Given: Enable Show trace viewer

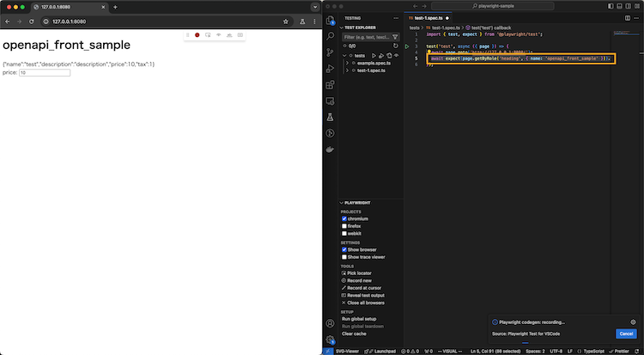Looking at the screenshot, I should [x=344, y=257].
